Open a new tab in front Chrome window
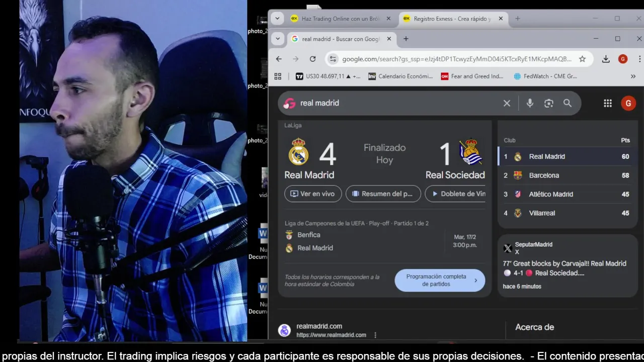 click(x=406, y=39)
